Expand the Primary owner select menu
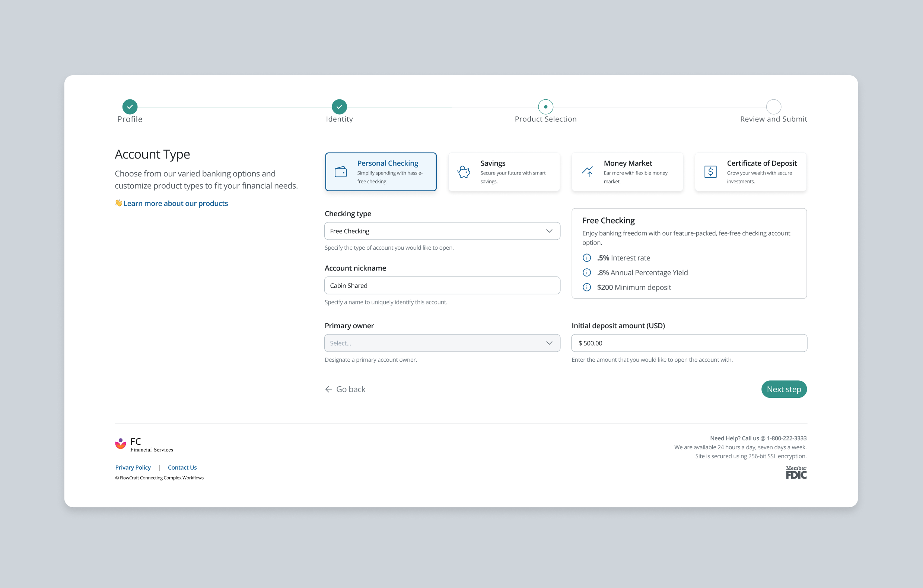 (x=442, y=343)
